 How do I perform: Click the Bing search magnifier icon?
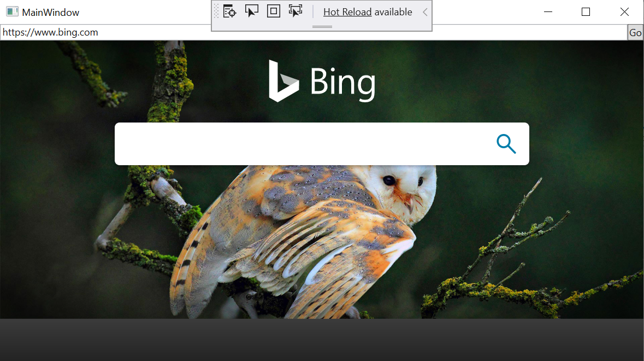506,144
